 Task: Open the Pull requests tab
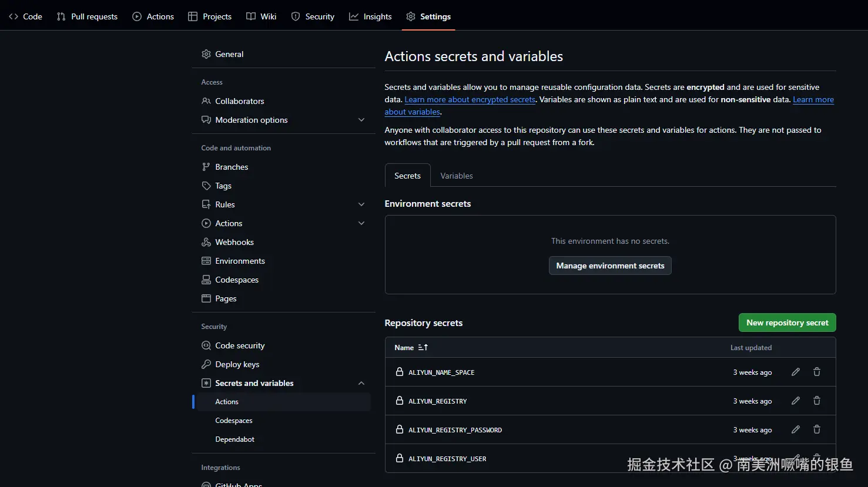tap(87, 16)
